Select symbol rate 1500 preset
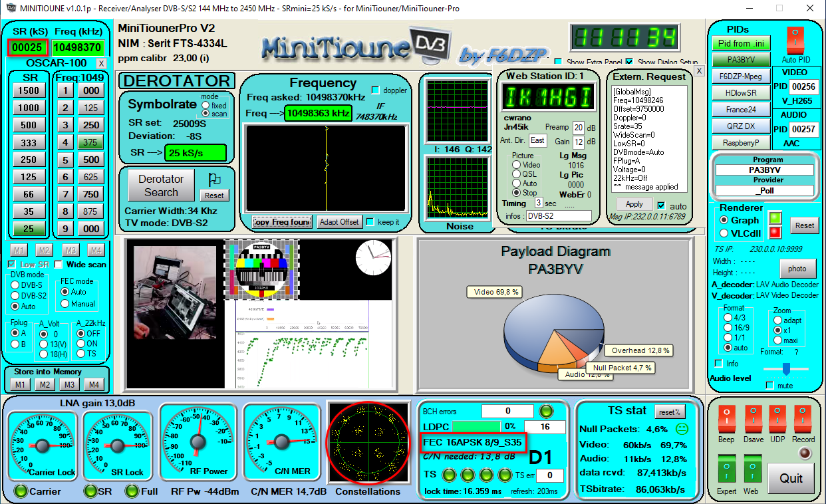This screenshot has height=504, width=826. [29, 90]
